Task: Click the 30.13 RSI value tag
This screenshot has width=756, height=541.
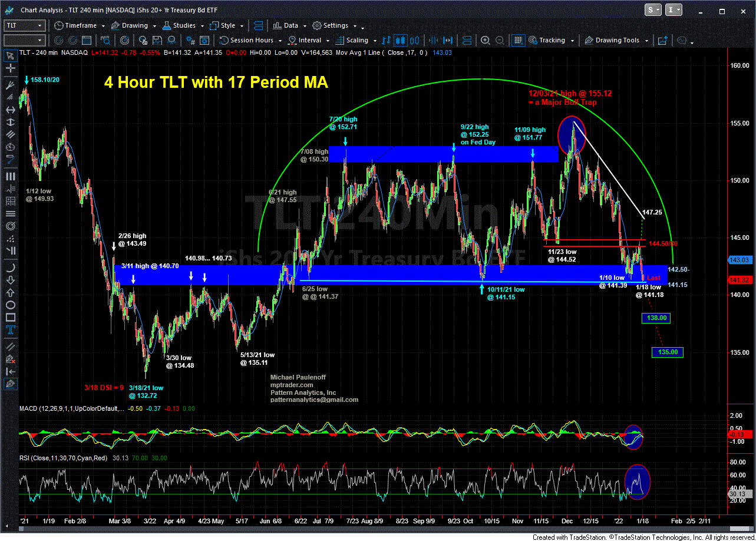Action: pos(739,494)
